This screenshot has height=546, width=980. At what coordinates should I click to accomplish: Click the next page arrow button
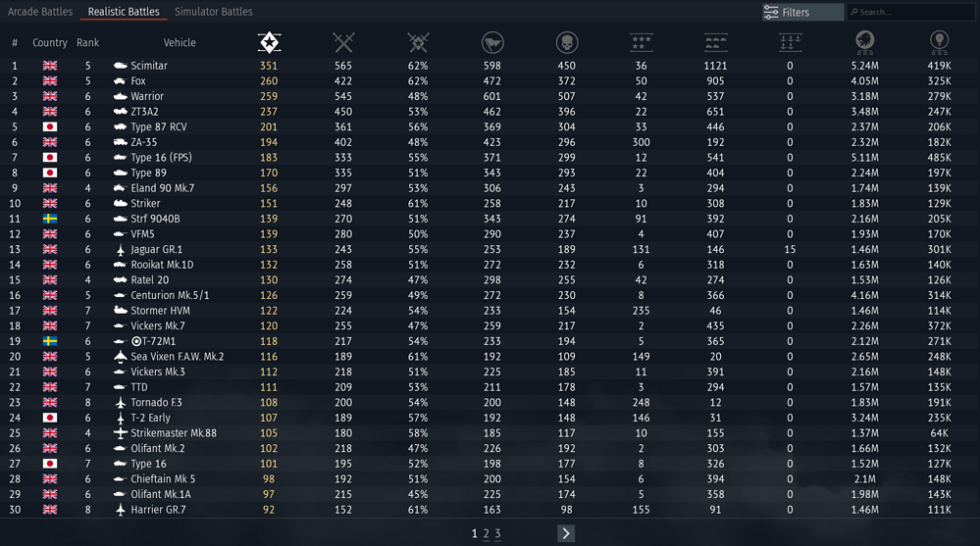[566, 534]
